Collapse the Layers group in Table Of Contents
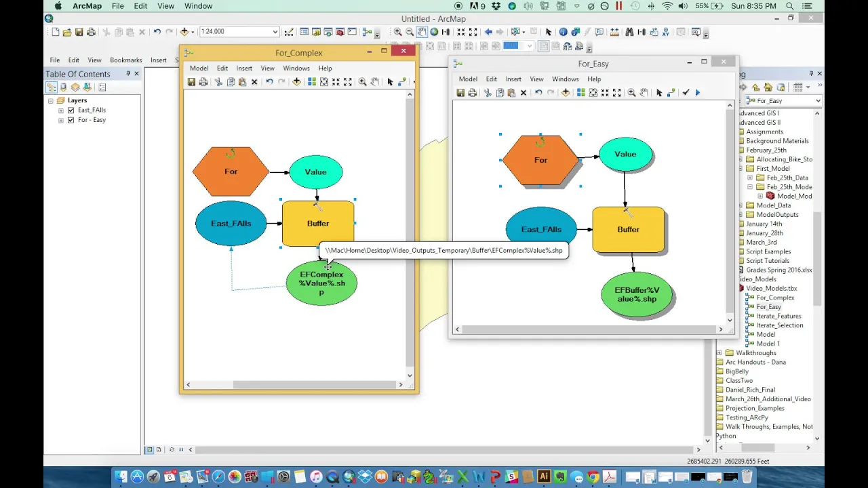868x488 pixels. [51, 100]
